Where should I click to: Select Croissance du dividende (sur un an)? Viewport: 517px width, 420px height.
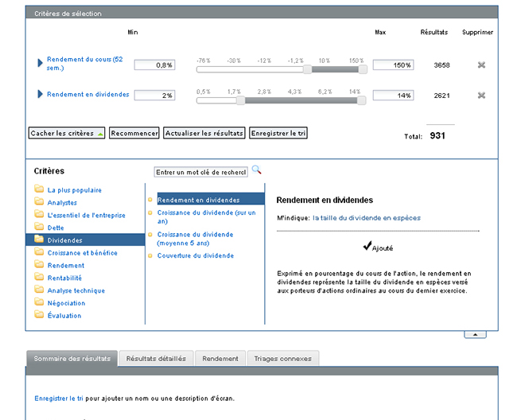tap(207, 216)
